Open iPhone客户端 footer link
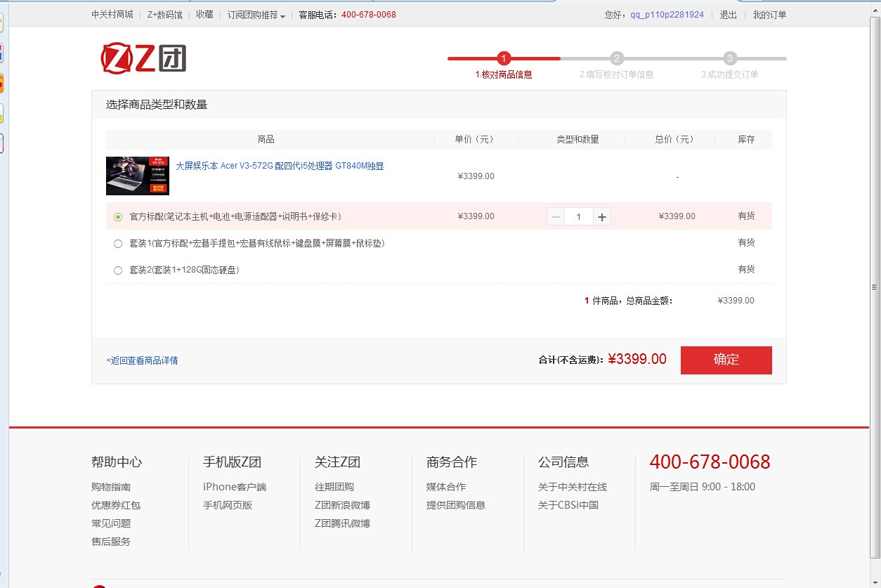 235,487
